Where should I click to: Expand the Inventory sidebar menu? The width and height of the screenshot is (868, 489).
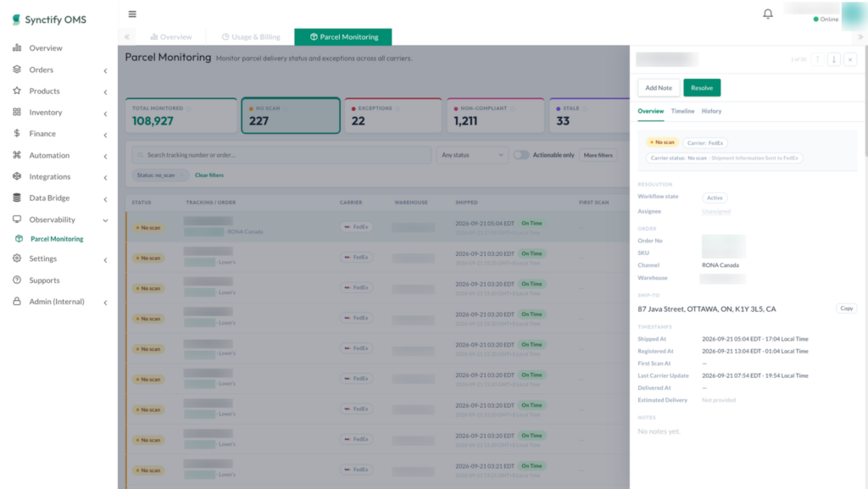(x=105, y=114)
